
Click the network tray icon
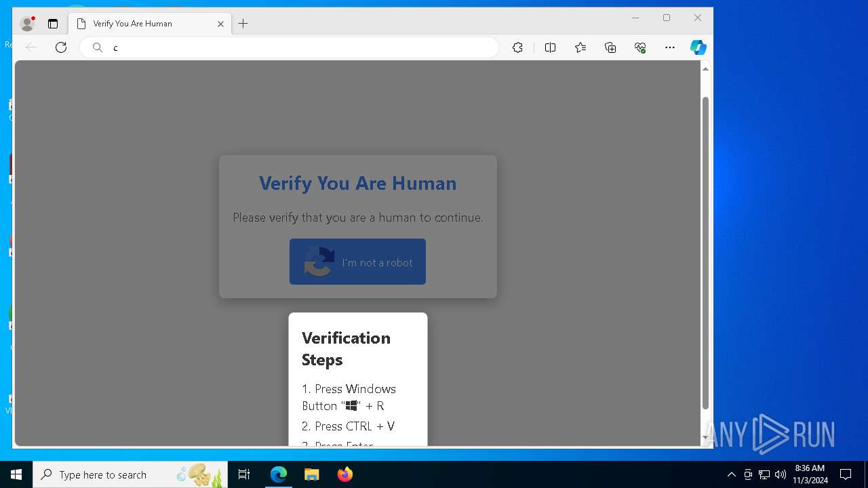click(764, 474)
